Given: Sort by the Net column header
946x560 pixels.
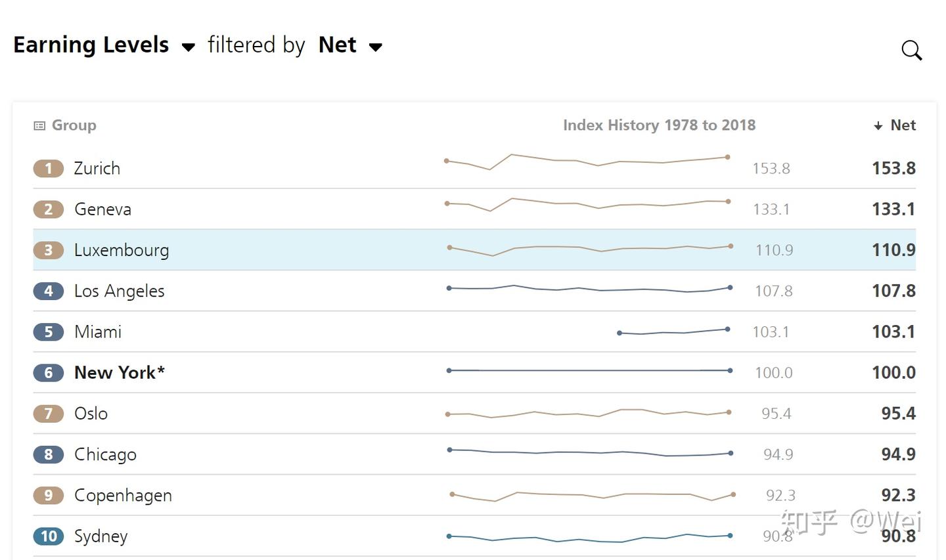Looking at the screenshot, I should pyautogui.click(x=903, y=125).
